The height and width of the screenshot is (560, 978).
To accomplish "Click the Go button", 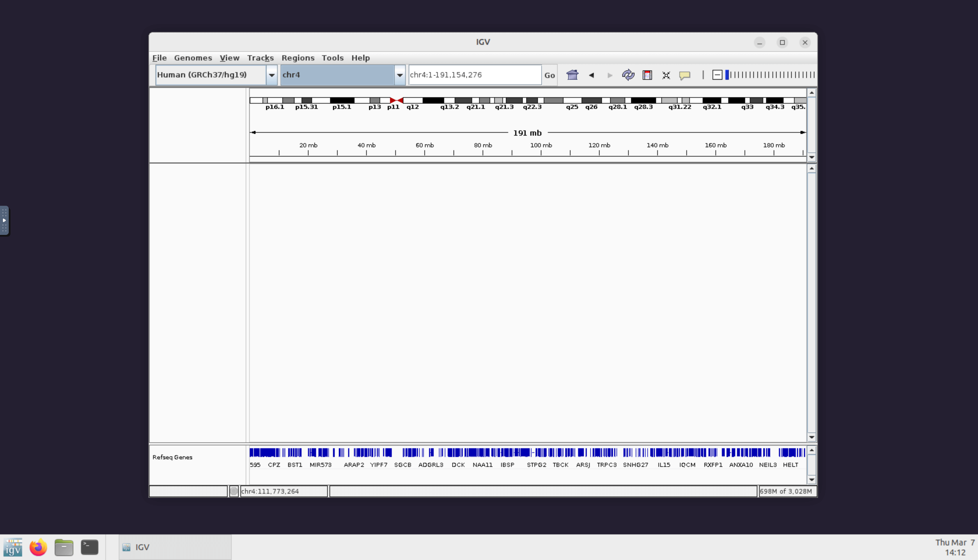I will 550,75.
